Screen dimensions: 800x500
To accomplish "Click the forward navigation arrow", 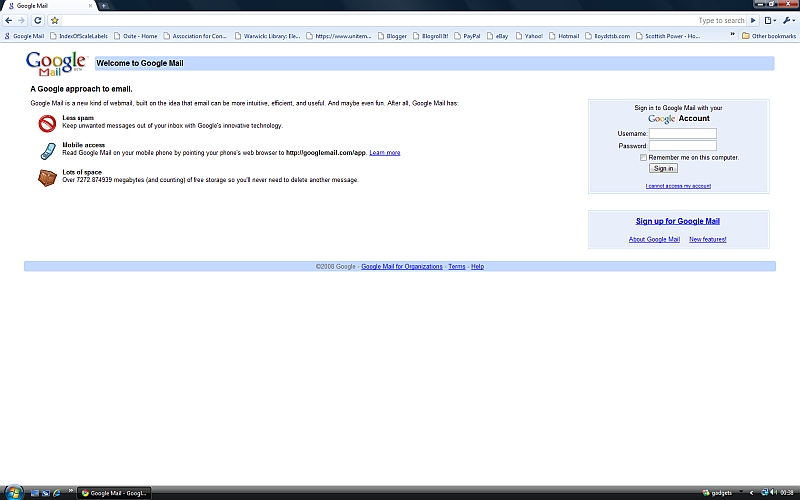I will coord(21,20).
